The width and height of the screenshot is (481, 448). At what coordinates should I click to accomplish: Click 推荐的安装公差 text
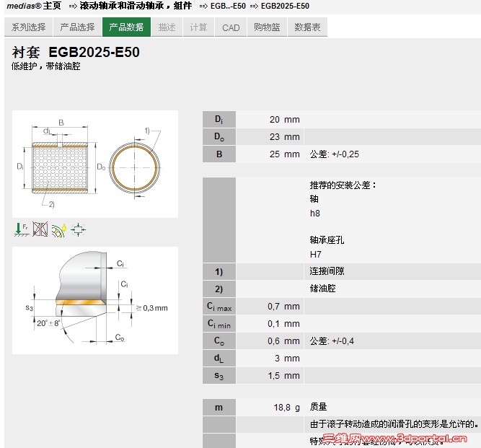pos(343,185)
